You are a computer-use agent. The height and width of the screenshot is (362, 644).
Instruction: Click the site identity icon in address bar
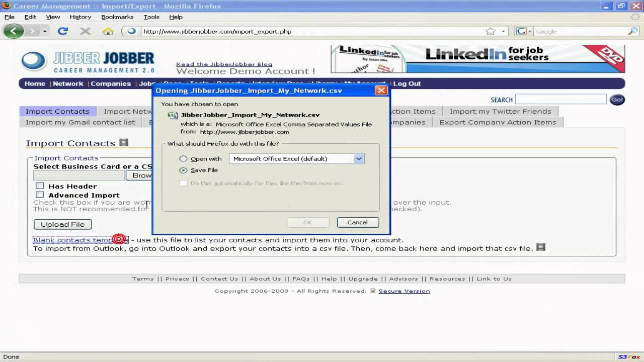[x=132, y=31]
